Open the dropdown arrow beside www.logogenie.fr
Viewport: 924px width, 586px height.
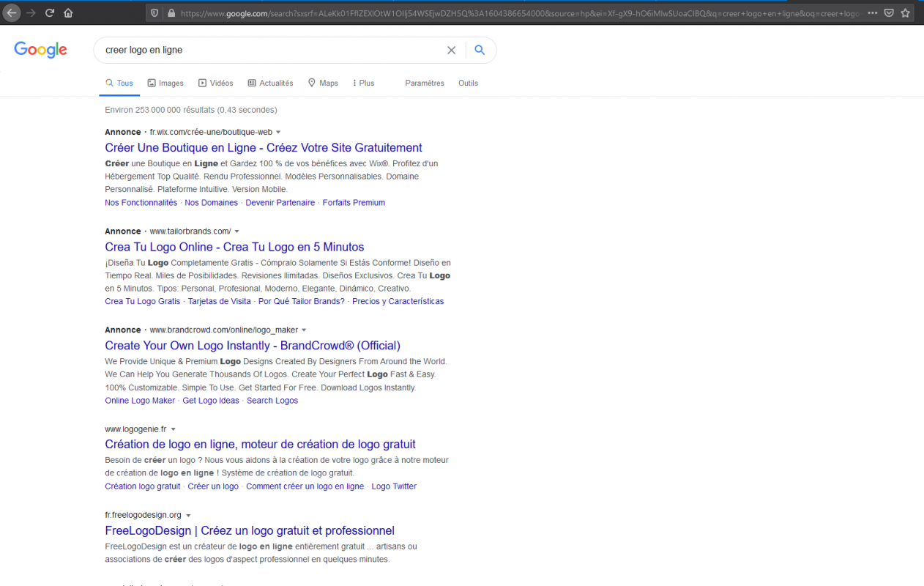point(174,429)
